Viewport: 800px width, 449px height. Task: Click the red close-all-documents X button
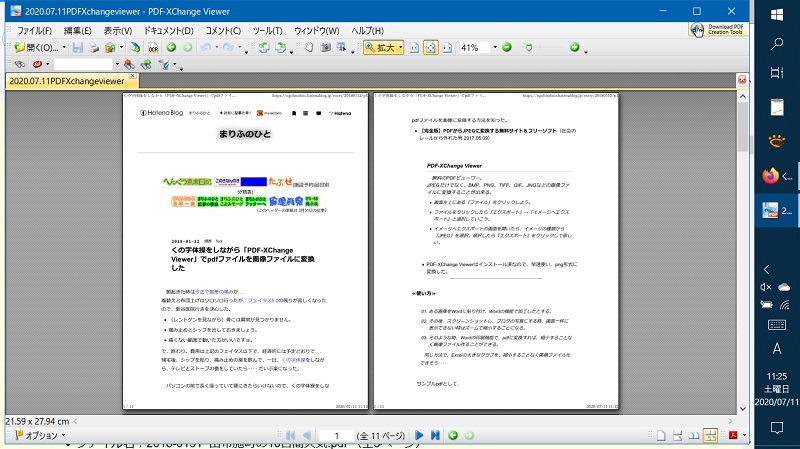pos(742,80)
